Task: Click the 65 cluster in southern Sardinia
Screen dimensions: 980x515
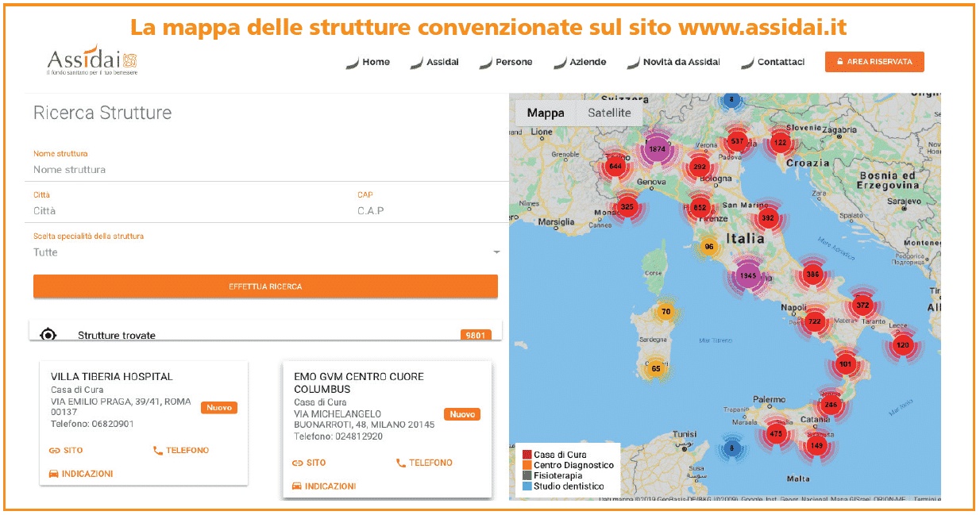Action: tap(656, 368)
